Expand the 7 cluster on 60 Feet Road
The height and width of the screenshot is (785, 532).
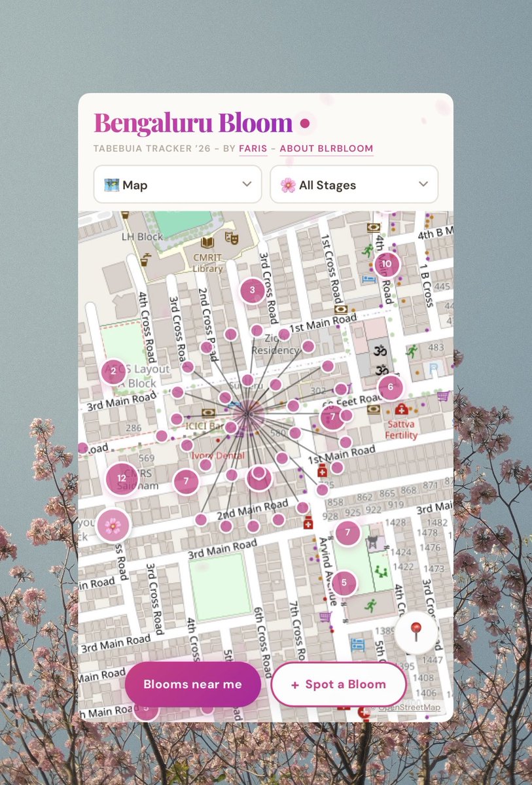(x=332, y=417)
